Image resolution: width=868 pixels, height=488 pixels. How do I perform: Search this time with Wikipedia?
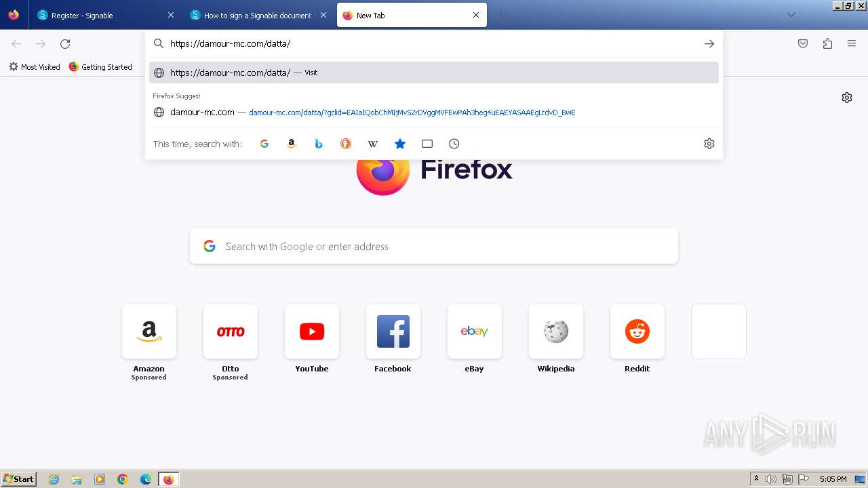point(373,144)
